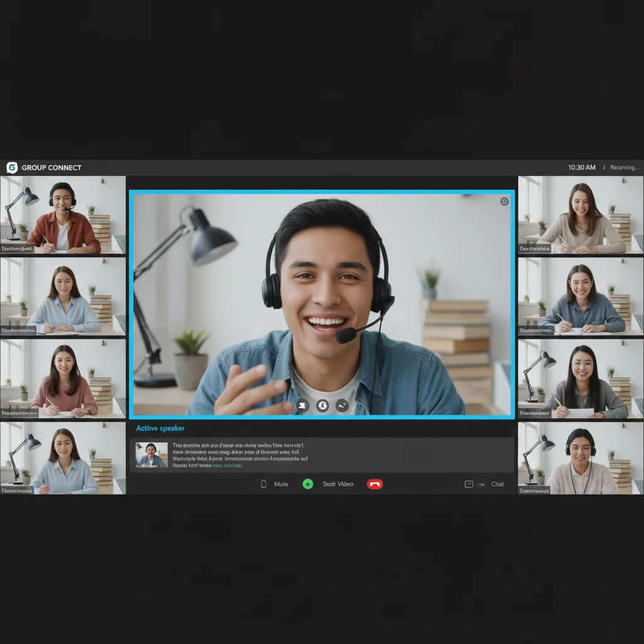This screenshot has width=644, height=644.
Task: Select the top-right tile of woman in beige sweater
Action: 580,215
